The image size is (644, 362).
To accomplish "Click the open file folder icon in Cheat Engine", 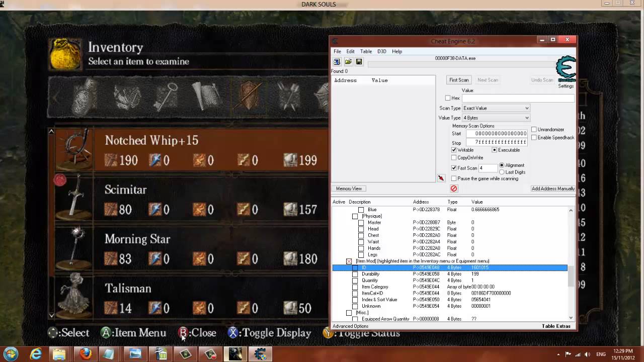I will click(x=348, y=62).
